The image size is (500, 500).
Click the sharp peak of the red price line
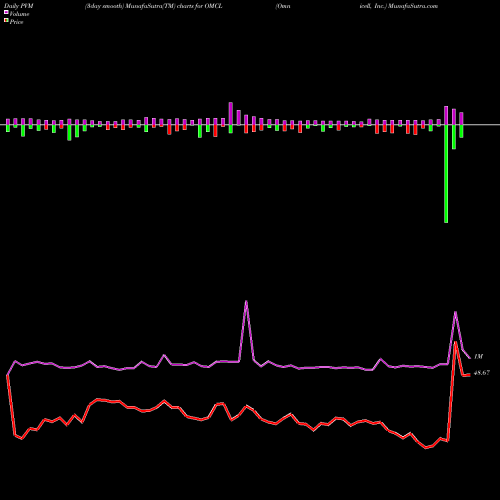click(455, 342)
